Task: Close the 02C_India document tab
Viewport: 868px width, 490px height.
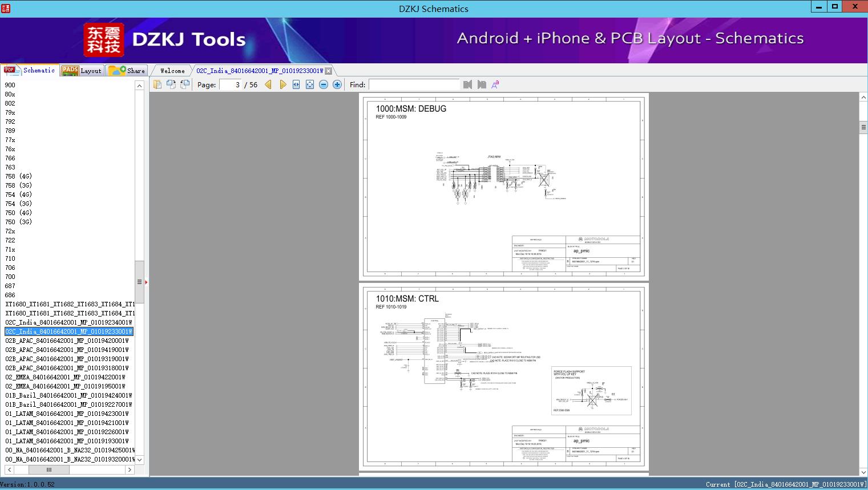Action: (328, 71)
